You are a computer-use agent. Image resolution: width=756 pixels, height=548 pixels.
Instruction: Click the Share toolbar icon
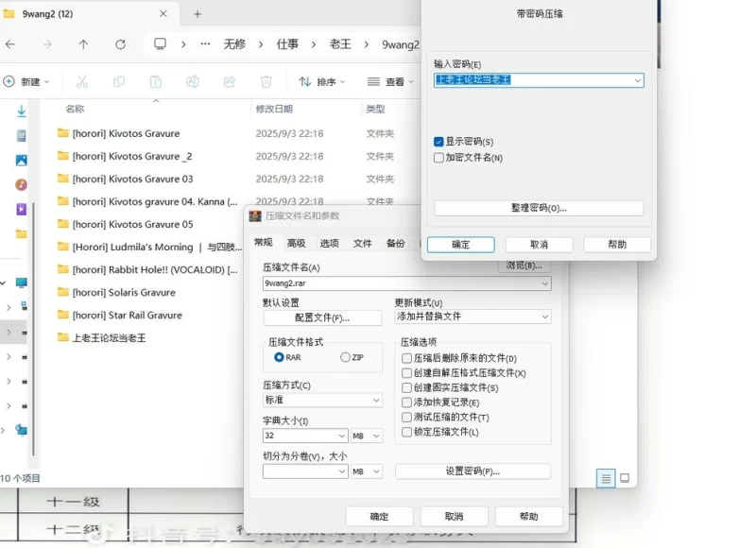(x=229, y=82)
